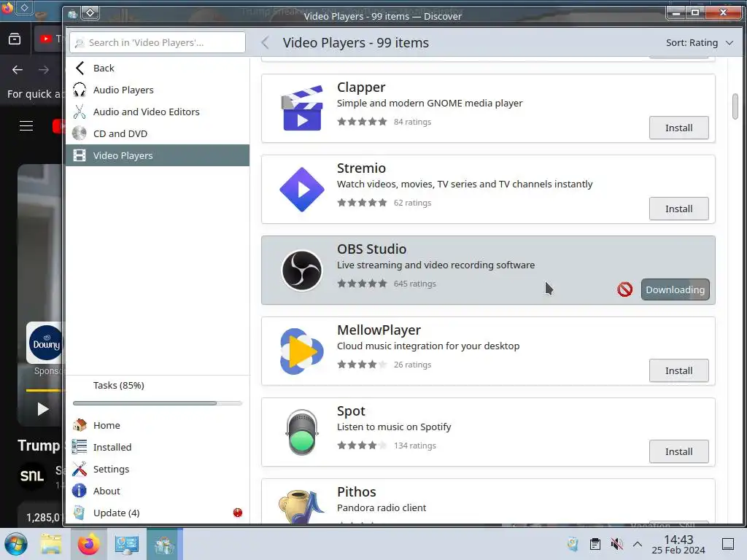Viewport: 747px width, 560px height.
Task: Click the MellowPlayer app icon
Action: click(302, 351)
